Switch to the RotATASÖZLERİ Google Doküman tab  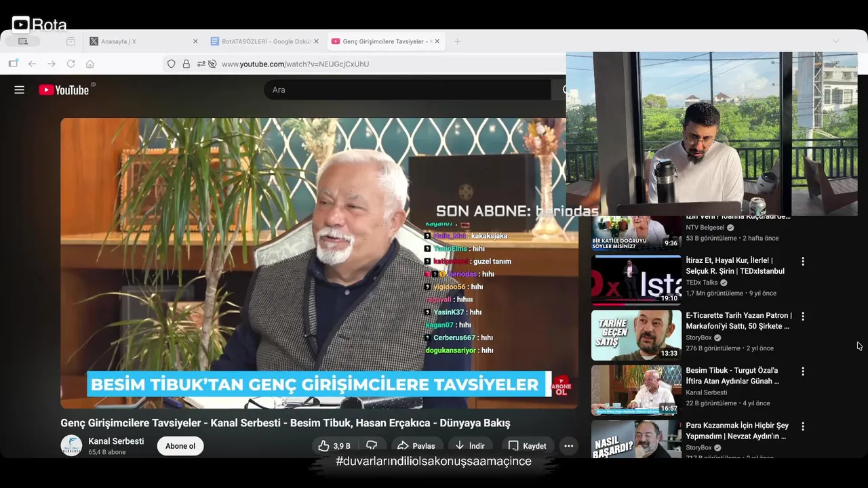click(264, 41)
